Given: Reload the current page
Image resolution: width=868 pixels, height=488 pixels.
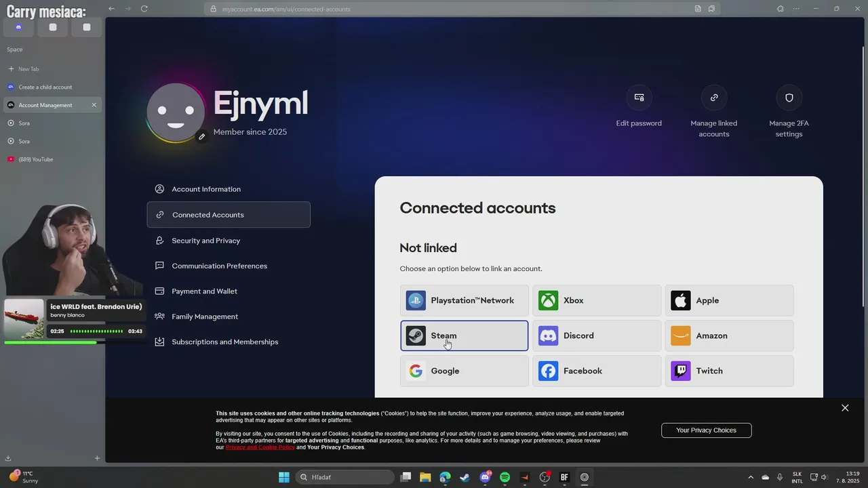Looking at the screenshot, I should [x=144, y=9].
